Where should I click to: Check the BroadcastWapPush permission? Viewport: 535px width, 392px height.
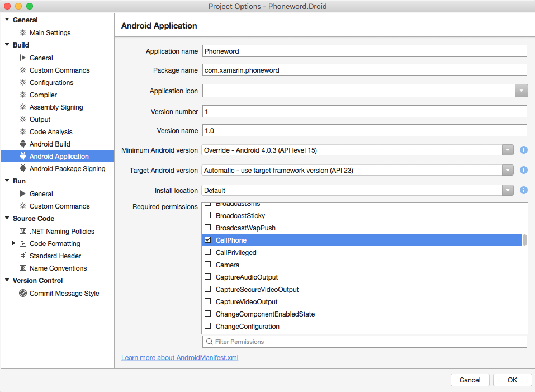tap(207, 228)
